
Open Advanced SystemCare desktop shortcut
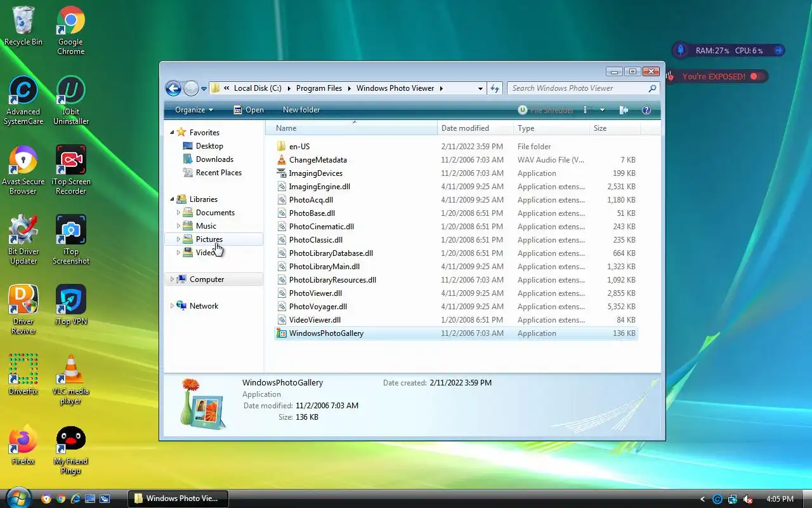[x=23, y=101]
